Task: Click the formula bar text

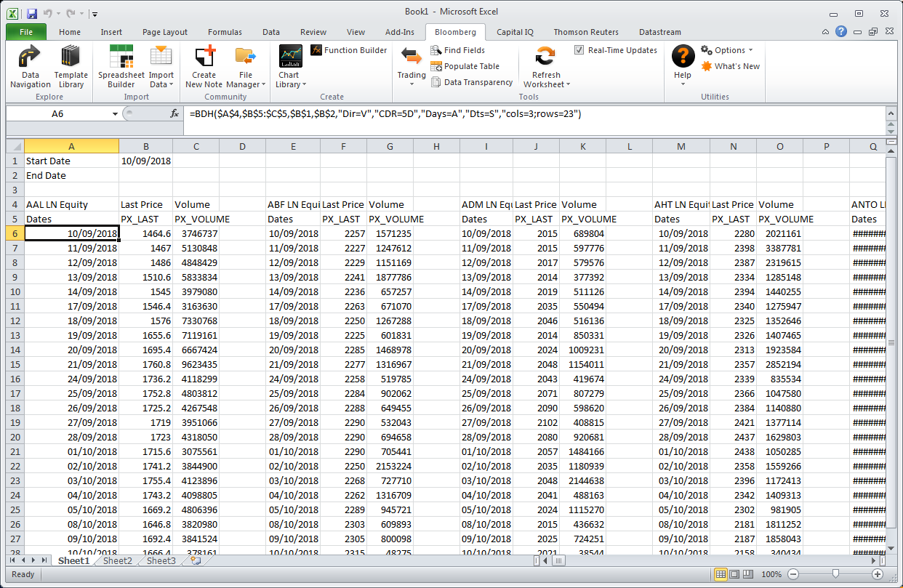Action: click(385, 114)
